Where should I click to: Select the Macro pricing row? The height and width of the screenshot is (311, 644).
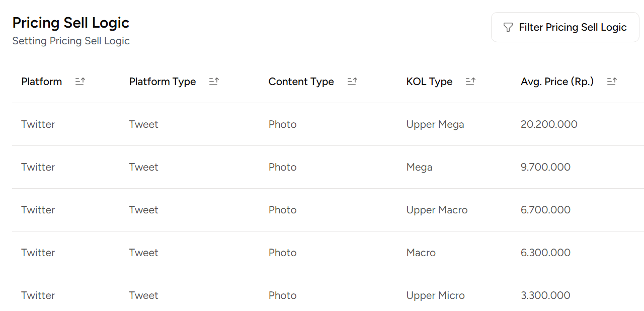point(322,253)
